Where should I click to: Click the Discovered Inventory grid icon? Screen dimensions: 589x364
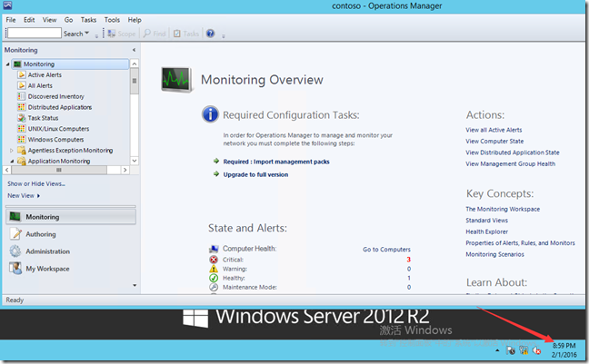[22, 96]
